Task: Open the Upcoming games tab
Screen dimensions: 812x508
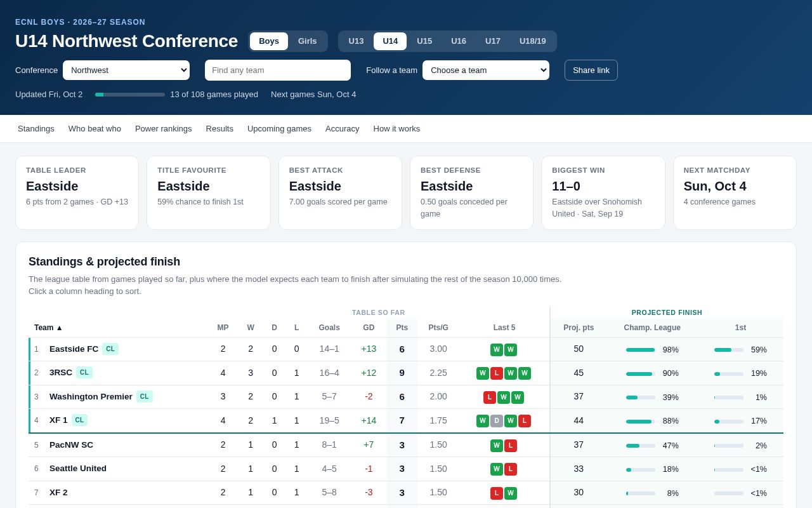Action: pos(279,129)
